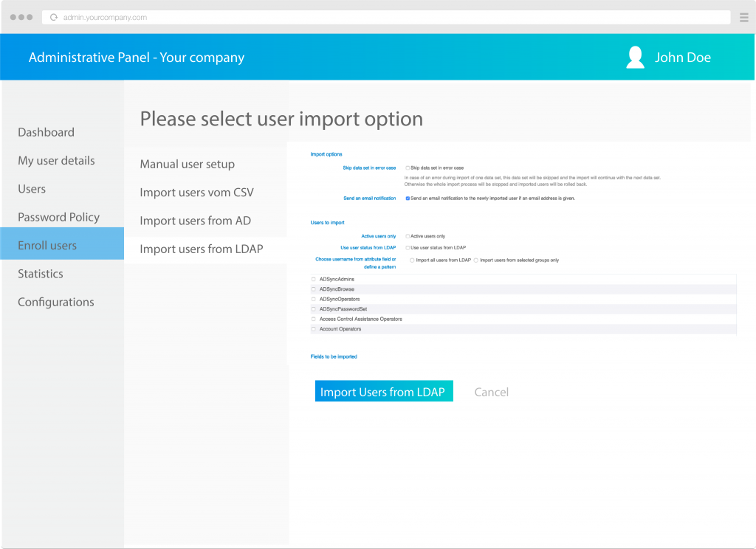Open the browser hamburger menu icon

[744, 17]
